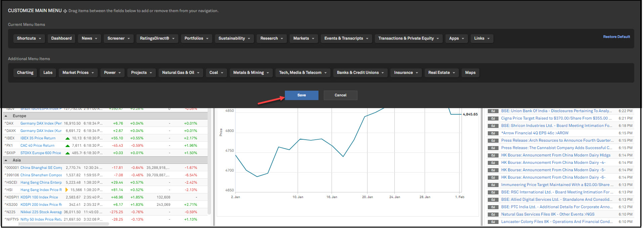The height and width of the screenshot is (230, 644).
Task: Click the Cancel button
Action: 340,95
